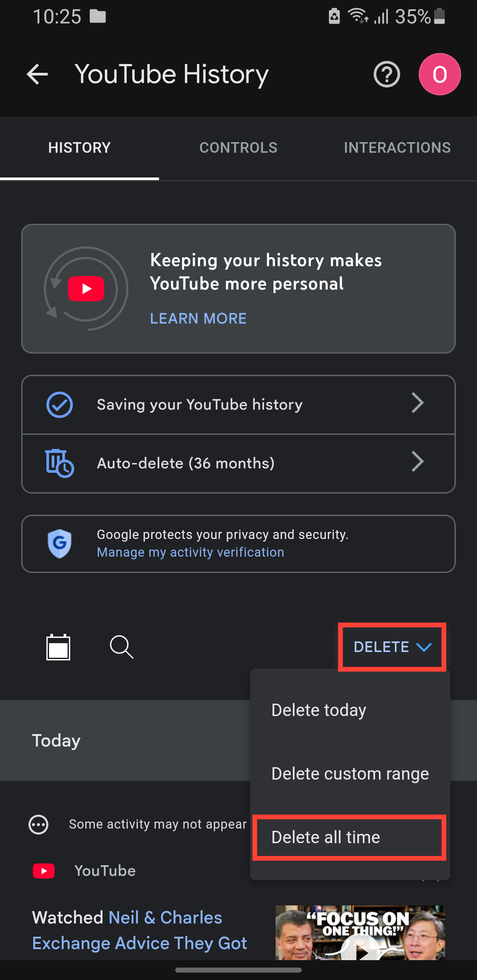Open the help question mark icon
The image size is (477, 980).
coord(386,74)
